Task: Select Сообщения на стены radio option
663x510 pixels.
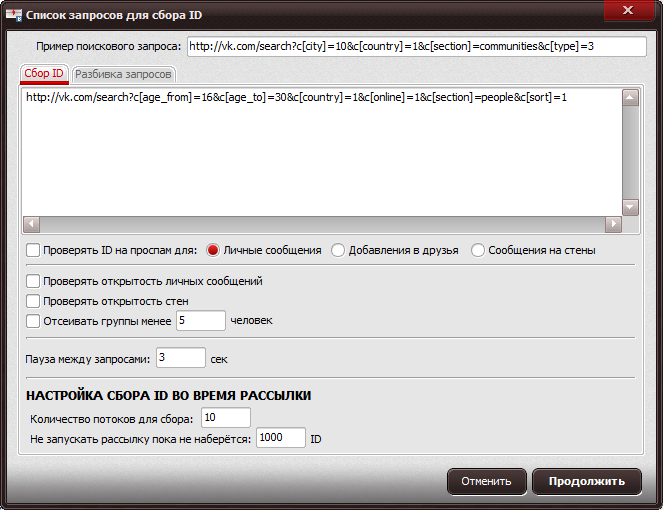Action: coord(477,250)
